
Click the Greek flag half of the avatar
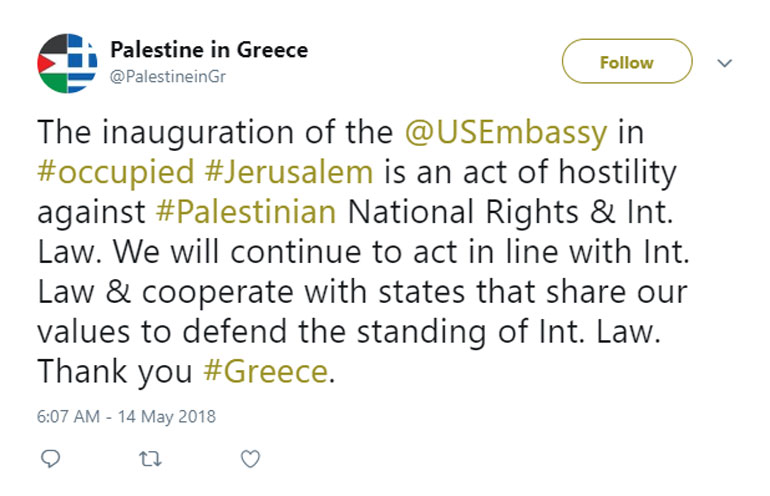82,62
